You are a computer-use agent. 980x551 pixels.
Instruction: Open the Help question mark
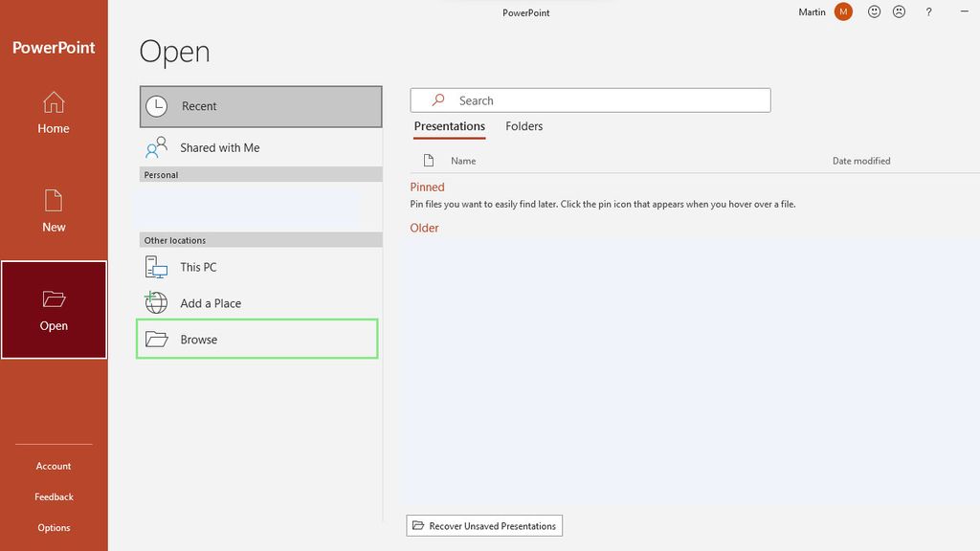tap(928, 11)
